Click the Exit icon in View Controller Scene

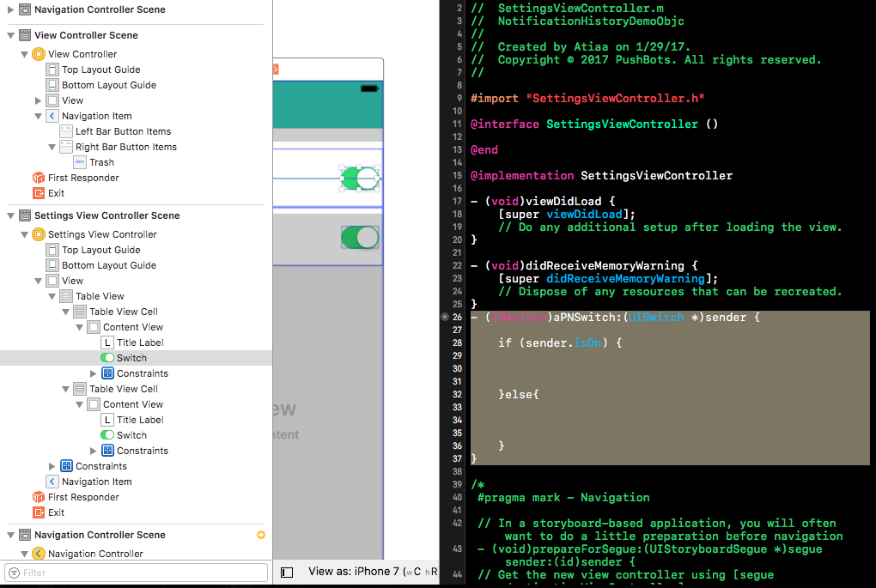(39, 193)
